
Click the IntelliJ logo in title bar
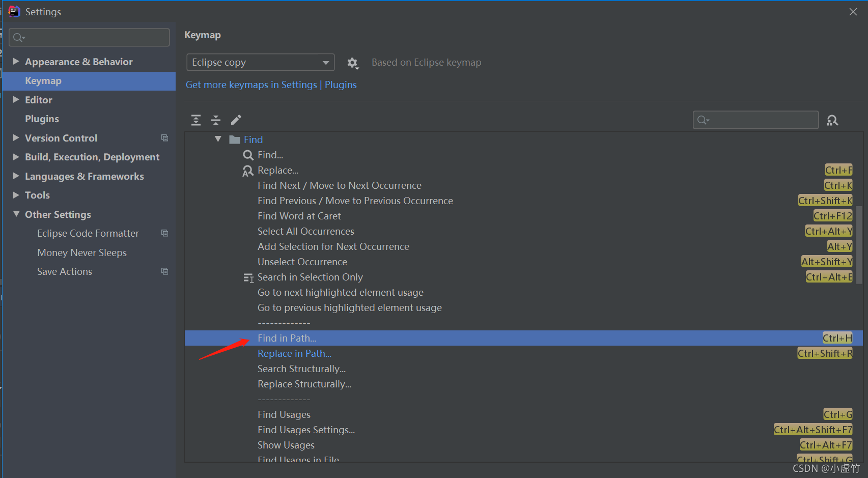[x=14, y=11]
